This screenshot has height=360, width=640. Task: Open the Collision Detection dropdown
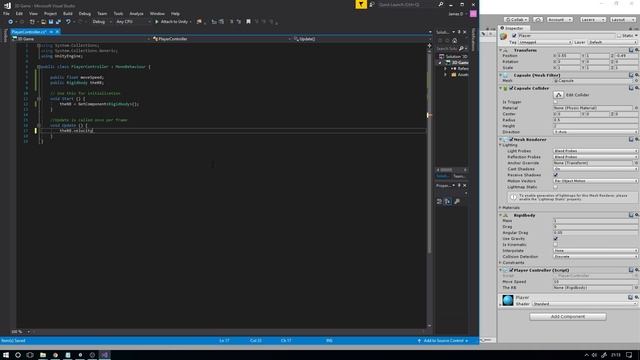coord(596,257)
